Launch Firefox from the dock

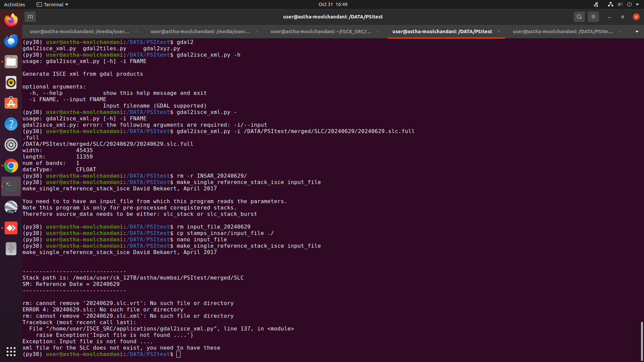point(11,20)
